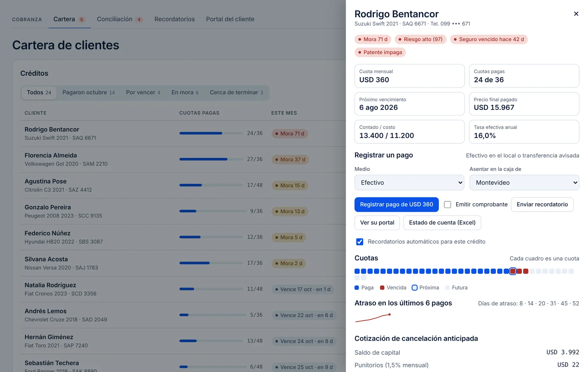588x372 pixels.
Task: Tick the Emitir comprobante checkbox
Action: (447, 204)
